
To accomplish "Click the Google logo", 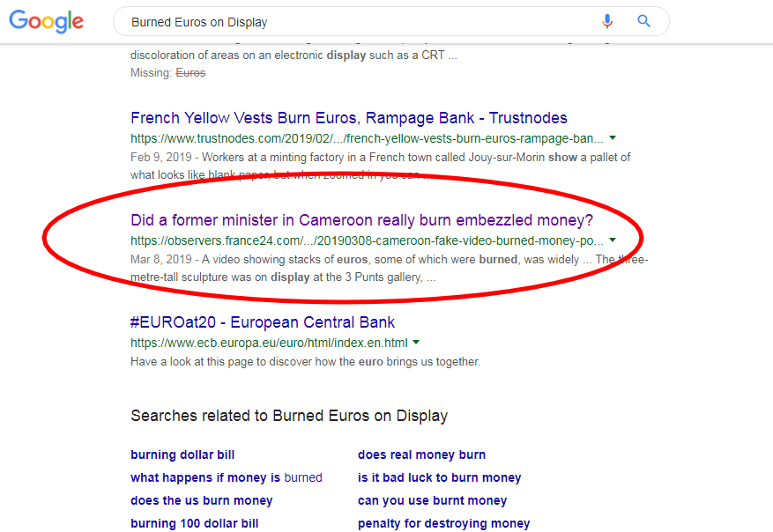I will point(47,21).
